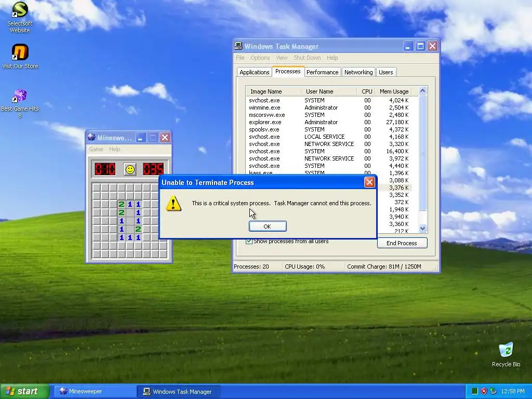Click the Task Manager title bar icon
This screenshot has width=532, height=399.
[238, 46]
